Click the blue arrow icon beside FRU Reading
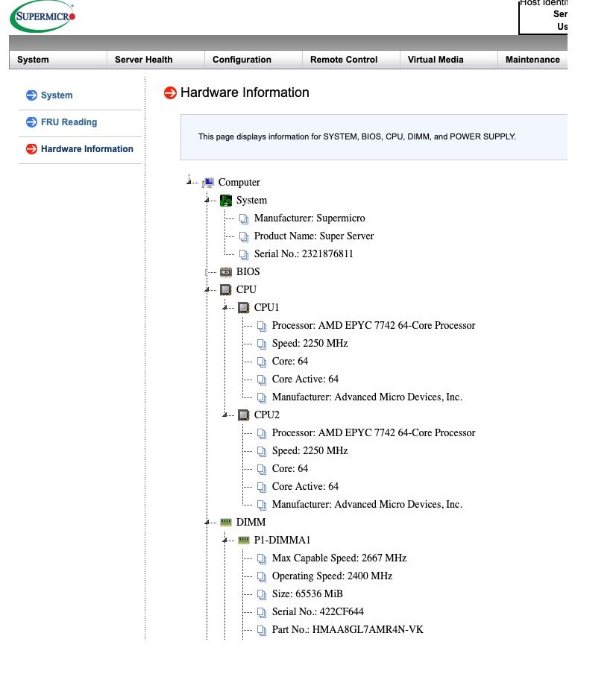The image size is (616, 674). click(x=31, y=122)
